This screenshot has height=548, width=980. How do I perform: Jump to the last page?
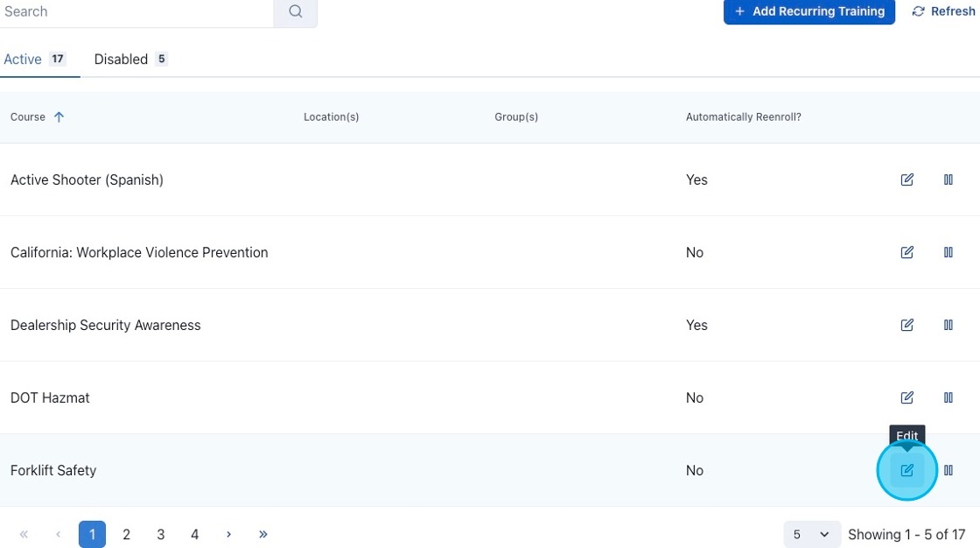pyautogui.click(x=262, y=534)
